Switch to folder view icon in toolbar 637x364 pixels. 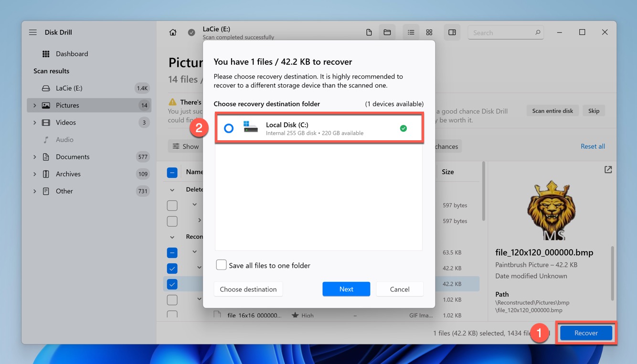(x=387, y=32)
